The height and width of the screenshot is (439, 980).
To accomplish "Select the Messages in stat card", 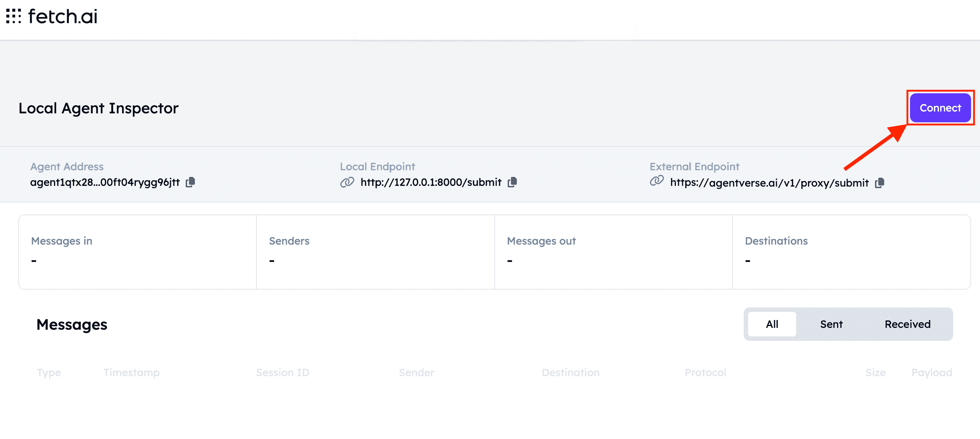I will 137,252.
